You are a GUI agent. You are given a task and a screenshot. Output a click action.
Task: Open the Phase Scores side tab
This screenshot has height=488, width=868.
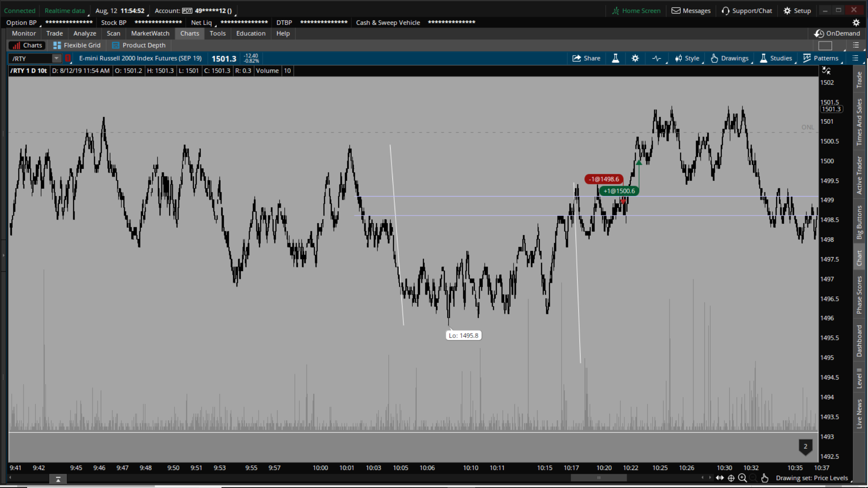pos(859,295)
